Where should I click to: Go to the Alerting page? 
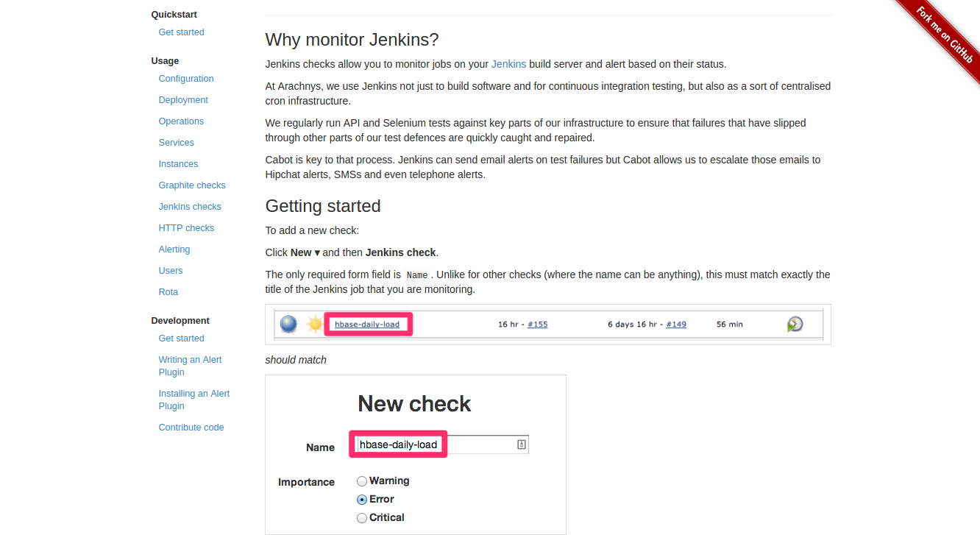[x=174, y=249]
